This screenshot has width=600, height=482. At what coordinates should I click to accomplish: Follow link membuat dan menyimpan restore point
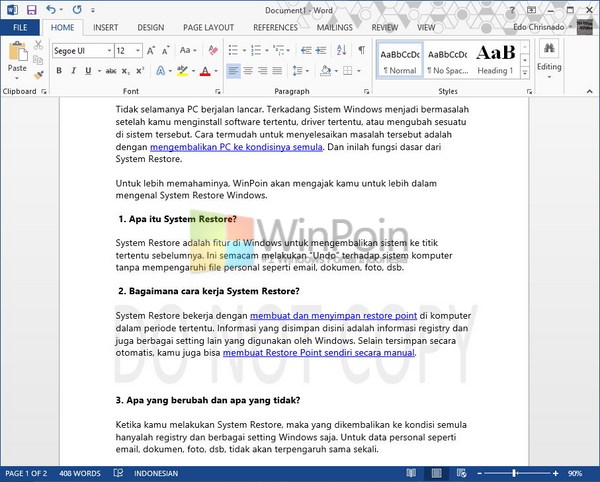333,316
